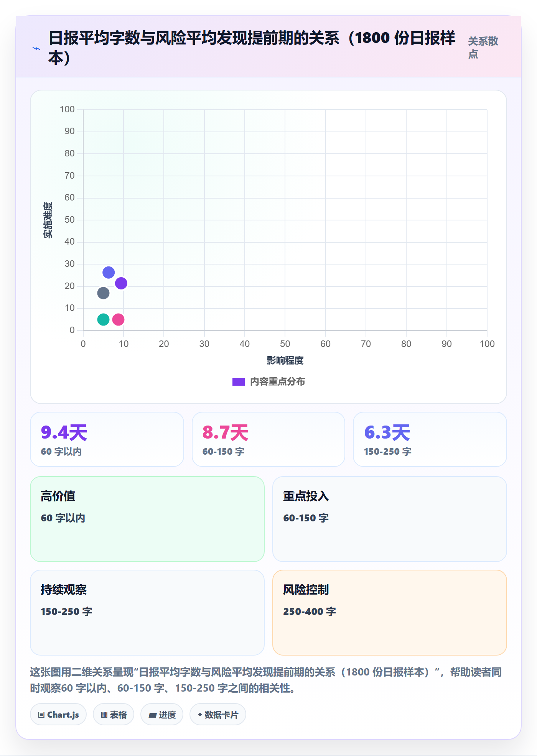
Task: Click the 表格 tag chip
Action: pyautogui.click(x=114, y=715)
